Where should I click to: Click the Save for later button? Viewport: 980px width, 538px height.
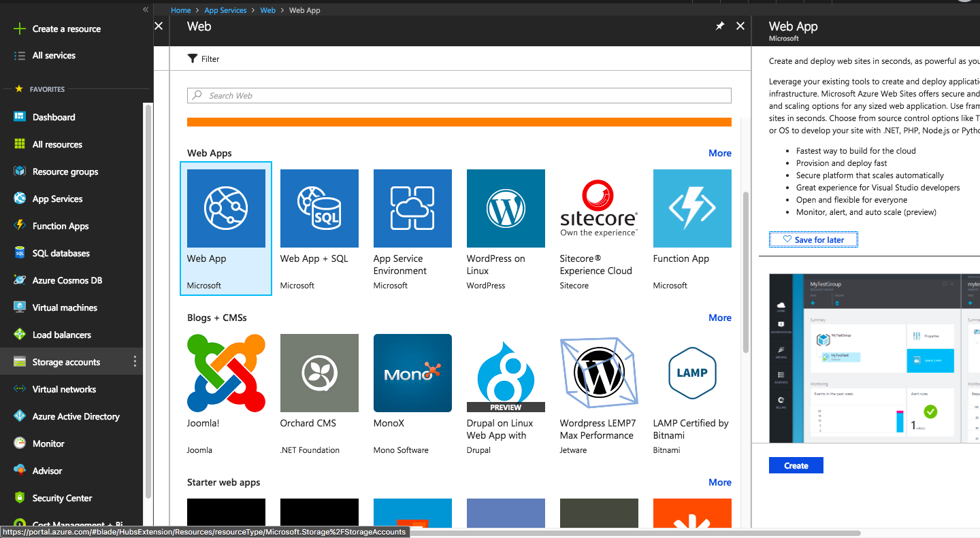click(813, 239)
